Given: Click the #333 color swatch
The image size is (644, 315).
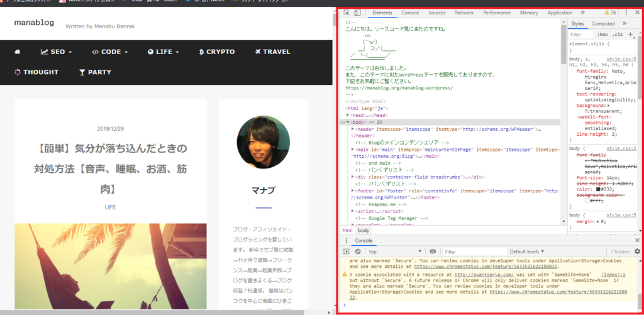Looking at the screenshot, I should click(599, 189).
